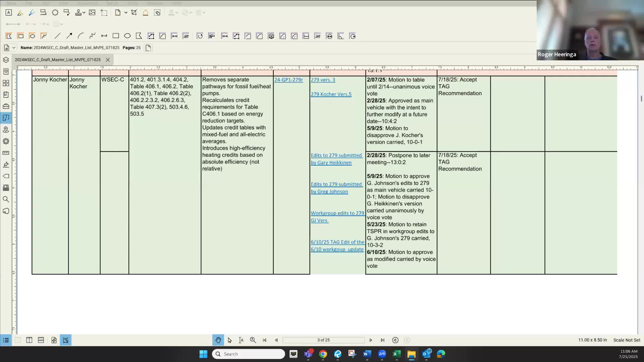Click the page icon next to Pages: 25
Image resolution: width=644 pixels, height=362 pixels.
click(x=148, y=48)
